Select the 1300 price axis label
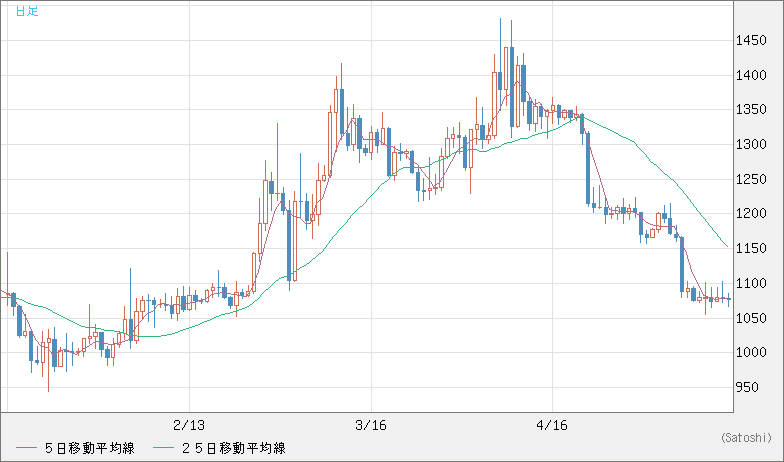 pyautogui.click(x=751, y=144)
